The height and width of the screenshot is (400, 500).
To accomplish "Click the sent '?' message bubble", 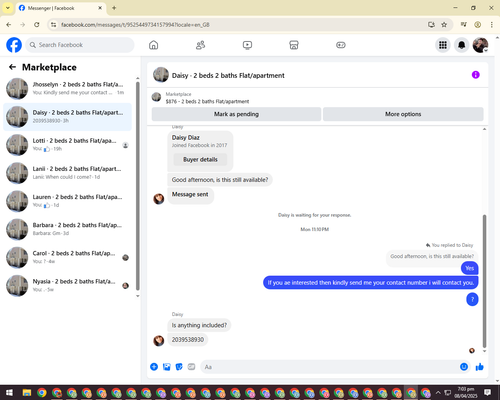I will pyautogui.click(x=472, y=299).
